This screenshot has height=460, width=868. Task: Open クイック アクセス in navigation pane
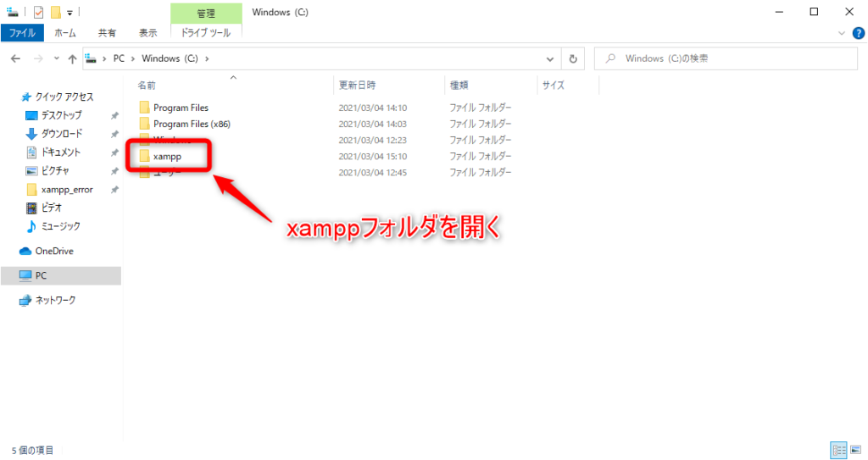coord(64,97)
